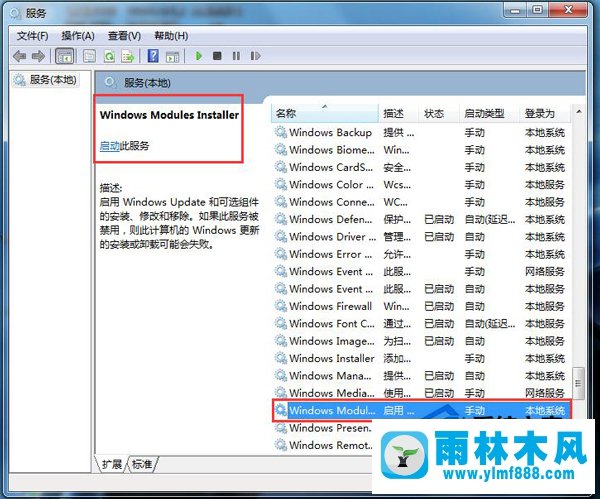Select the highlighted Windows Modul... service
The height and width of the screenshot is (499, 600).
421,410
